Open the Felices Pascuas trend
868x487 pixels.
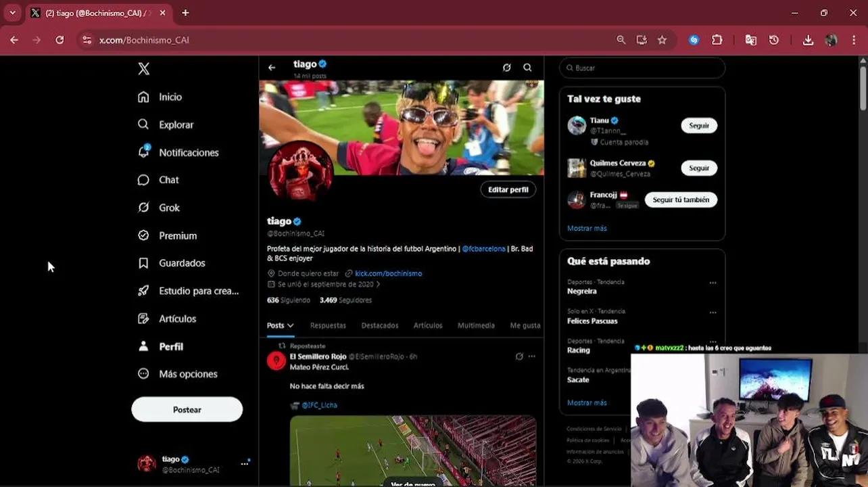tap(592, 321)
